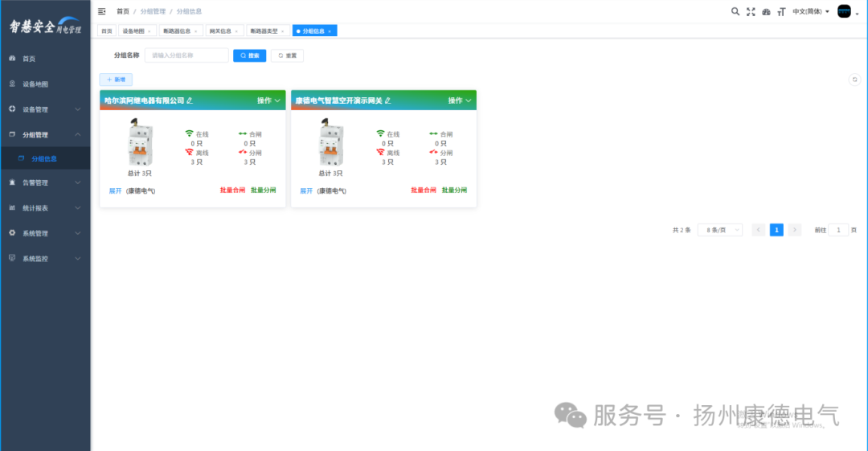The width and height of the screenshot is (868, 451).
Task: Click the 新增 add button
Action: [x=116, y=80]
